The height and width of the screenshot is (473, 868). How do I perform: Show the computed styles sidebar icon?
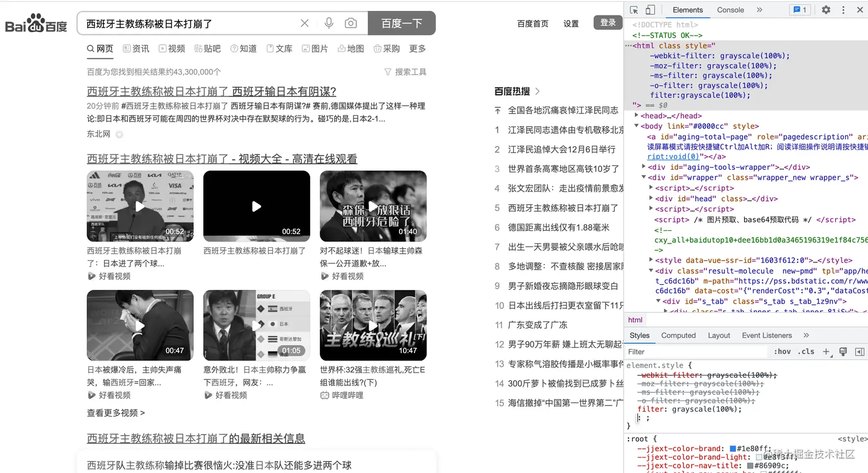click(x=859, y=352)
